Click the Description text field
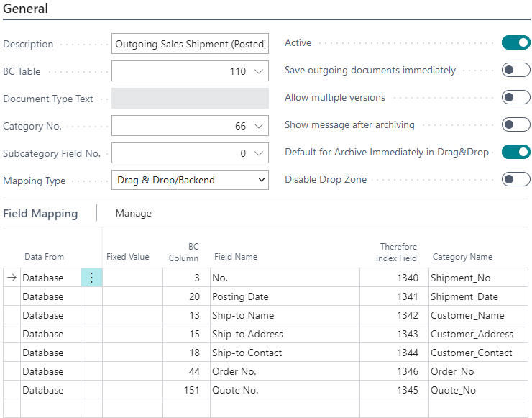Viewport: 532px width, 418px height. 190,45
